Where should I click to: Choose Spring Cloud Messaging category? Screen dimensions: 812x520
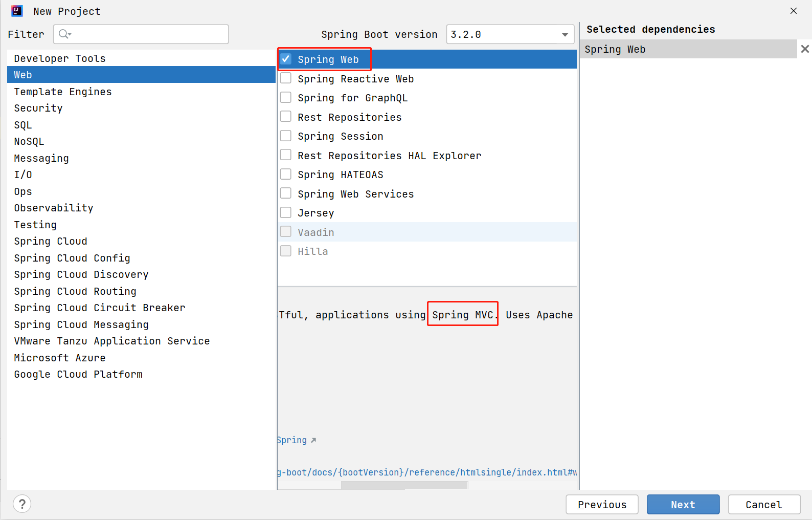click(141, 324)
